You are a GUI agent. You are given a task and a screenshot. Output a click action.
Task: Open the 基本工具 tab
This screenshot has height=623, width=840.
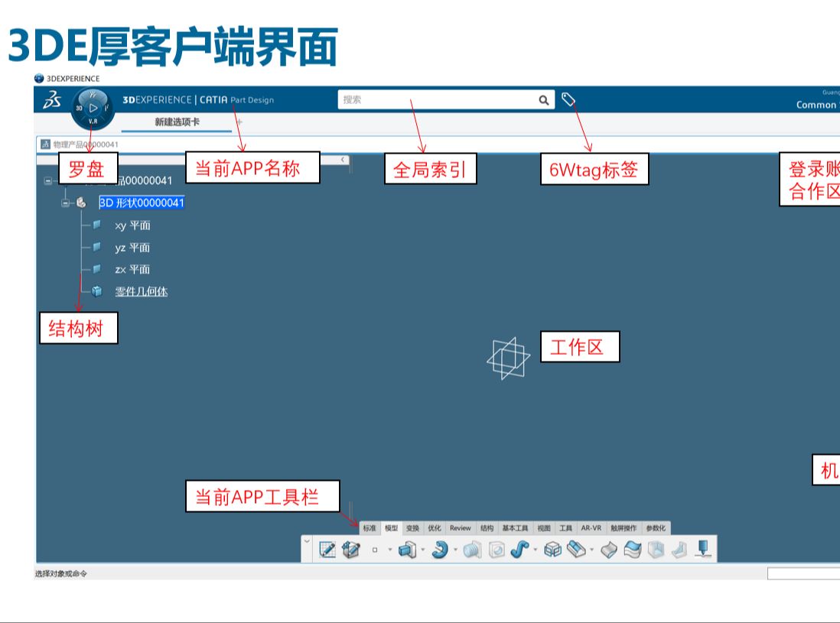tap(515, 528)
